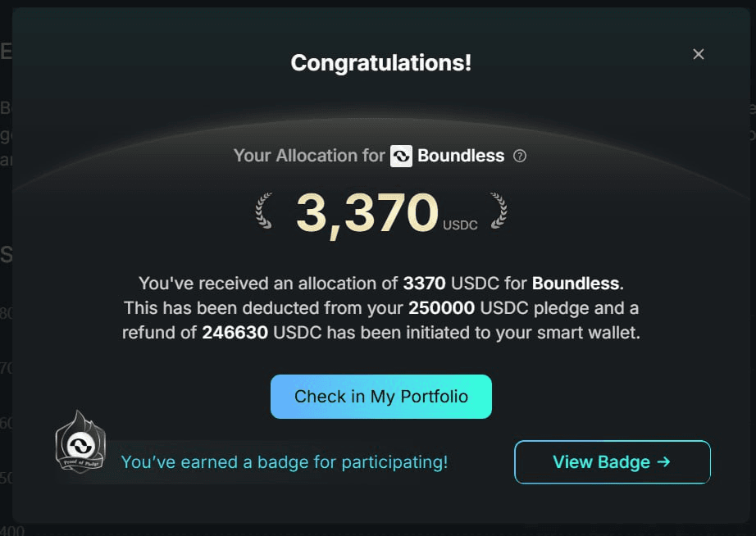Open Check in My Portfolio
This screenshot has width=756, height=536.
point(381,396)
